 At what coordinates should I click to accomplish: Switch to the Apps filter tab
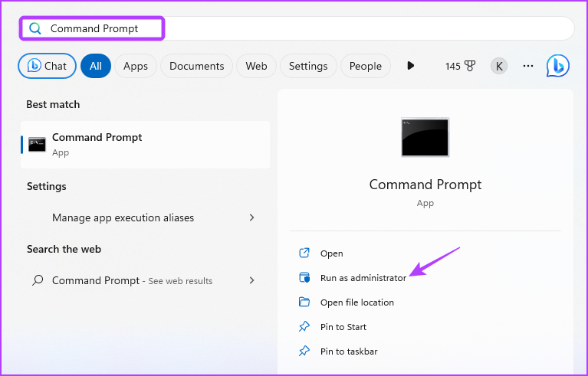[136, 66]
